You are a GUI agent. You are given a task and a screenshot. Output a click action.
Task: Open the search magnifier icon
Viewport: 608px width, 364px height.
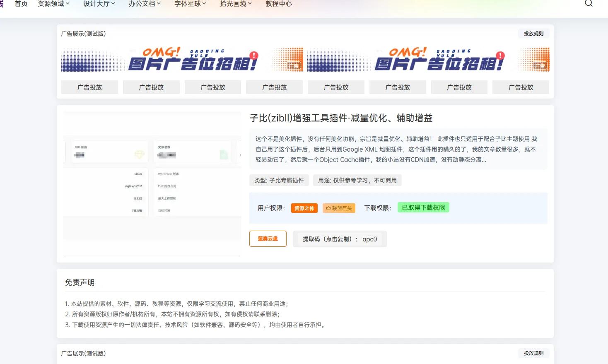point(589,3)
